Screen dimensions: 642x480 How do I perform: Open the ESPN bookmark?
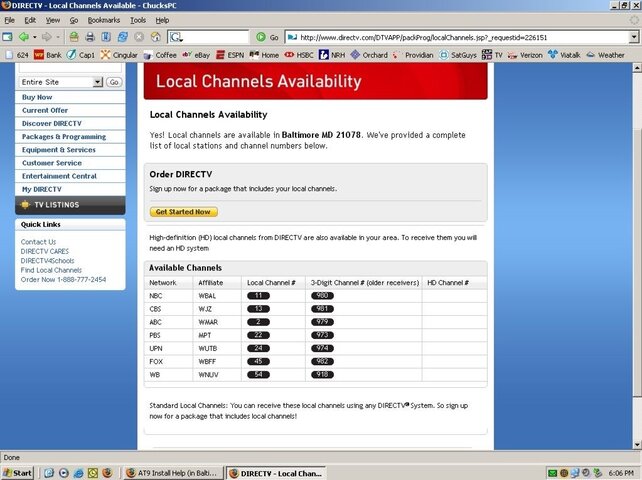(230, 55)
